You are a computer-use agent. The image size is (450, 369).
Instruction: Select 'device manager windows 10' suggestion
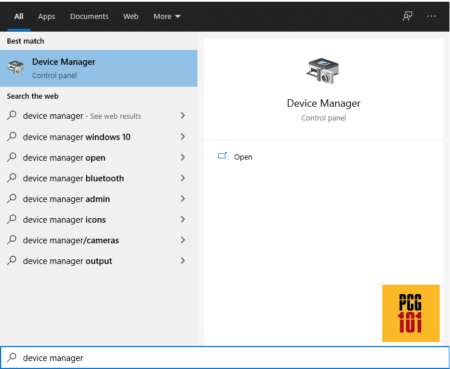pyautogui.click(x=99, y=137)
